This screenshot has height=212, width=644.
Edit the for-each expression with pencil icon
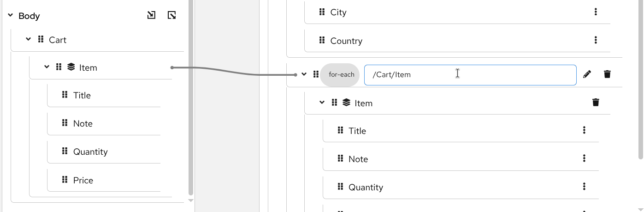pos(587,74)
